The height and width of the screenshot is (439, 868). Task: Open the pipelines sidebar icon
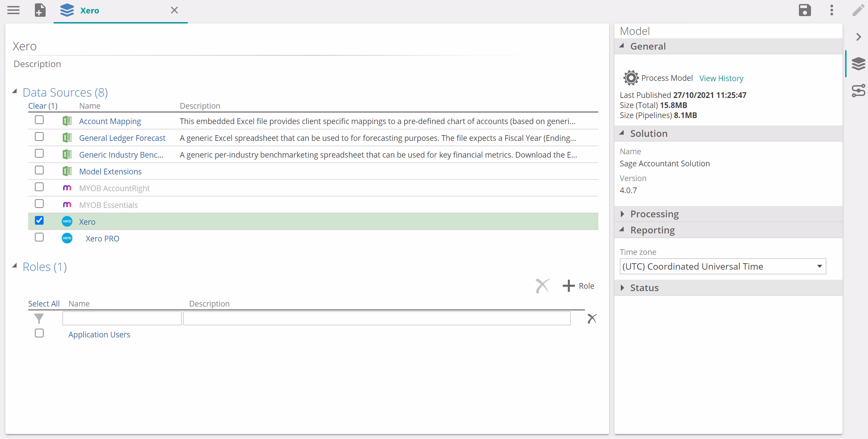point(858,91)
